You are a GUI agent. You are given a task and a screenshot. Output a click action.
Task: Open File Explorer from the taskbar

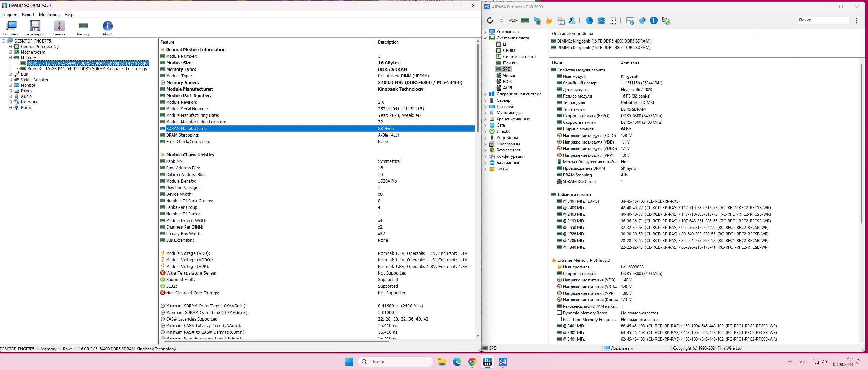click(x=442, y=362)
